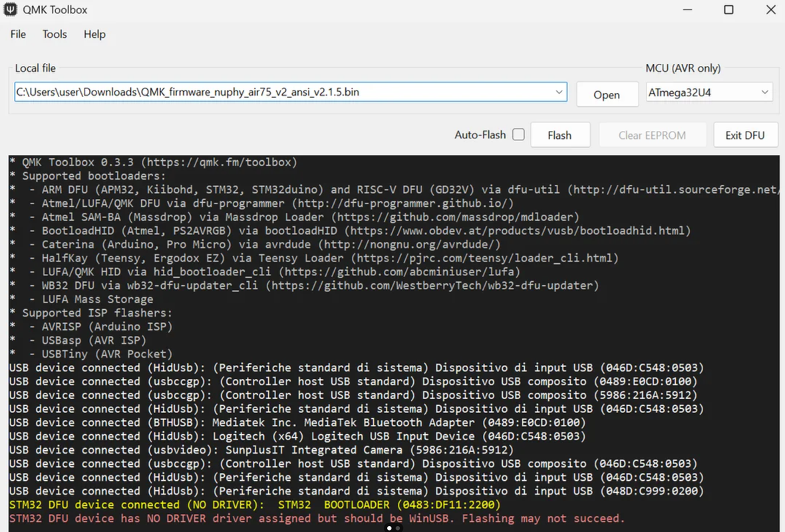Click the 'Supported ISP flashers:' log line
The height and width of the screenshot is (532, 785).
click(x=90, y=313)
